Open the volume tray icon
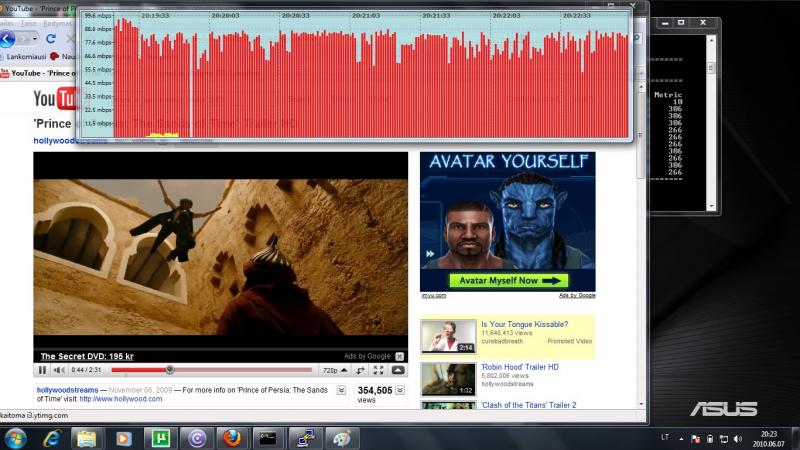The image size is (800, 450). [738, 438]
